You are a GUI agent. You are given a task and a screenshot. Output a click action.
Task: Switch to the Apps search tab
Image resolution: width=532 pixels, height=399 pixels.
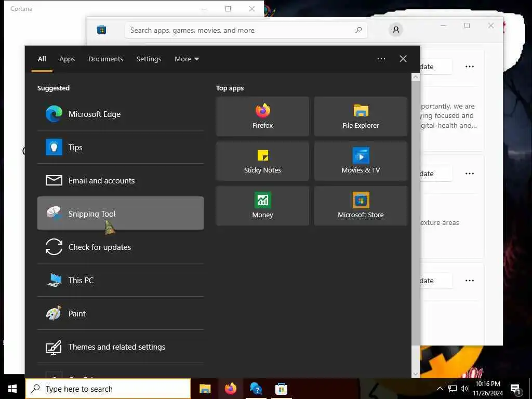(67, 59)
